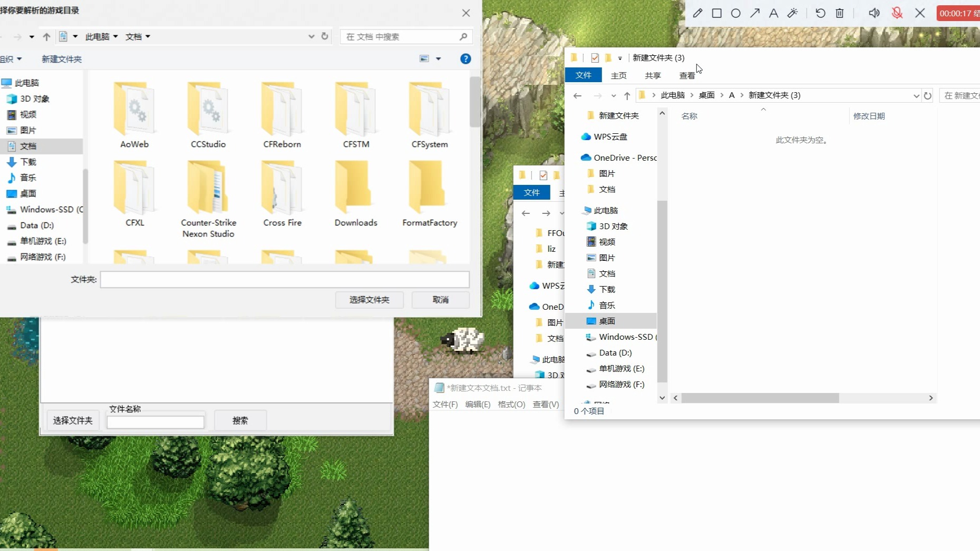Click Explorer horizontal scrollbar thumb
Image resolution: width=980 pixels, height=551 pixels.
pos(760,398)
